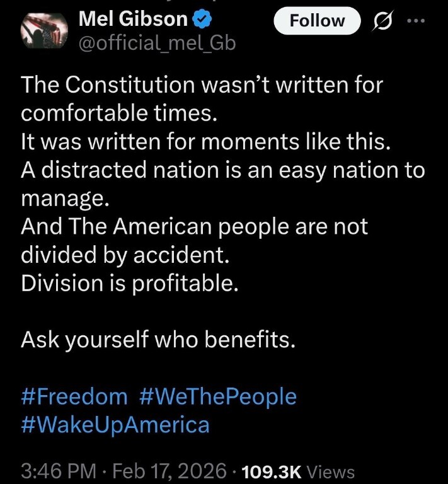Open the three-dot more options menu
Screen dimensions: 448x484
tap(416, 20)
